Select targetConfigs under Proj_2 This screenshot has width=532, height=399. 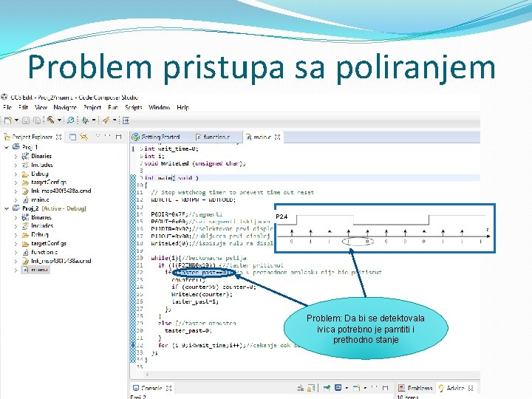tap(49, 244)
